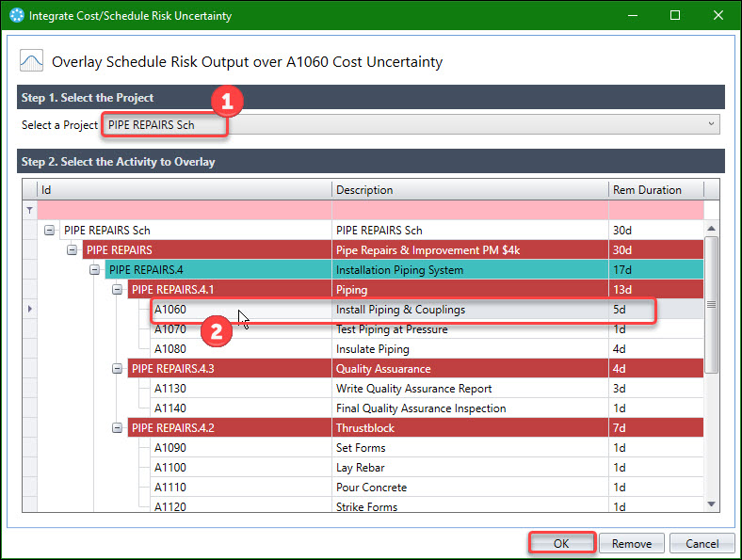742x560 pixels.
Task: Click 'Installation Piping System' description
Action: click(399, 269)
